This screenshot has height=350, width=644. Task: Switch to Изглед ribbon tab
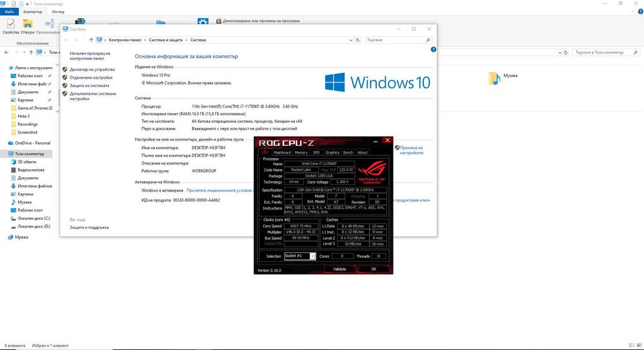58,12
